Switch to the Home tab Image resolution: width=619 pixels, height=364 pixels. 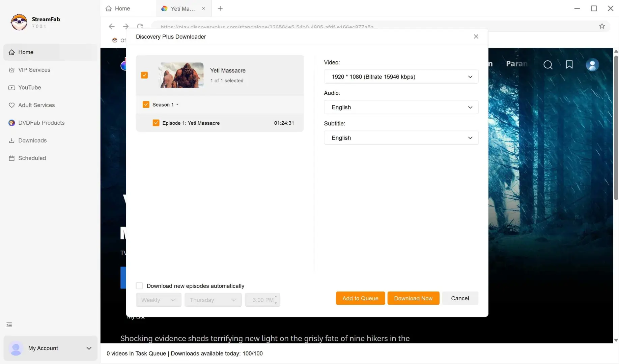(x=128, y=8)
